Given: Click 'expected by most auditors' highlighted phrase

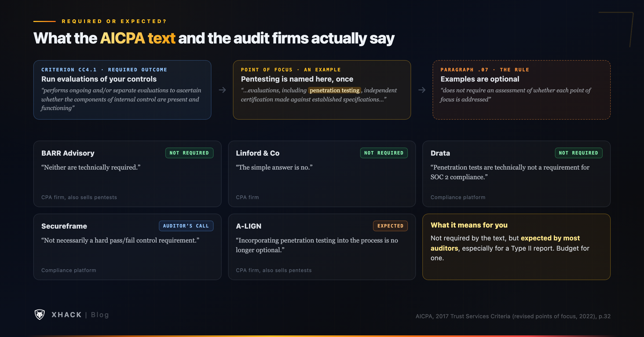Looking at the screenshot, I should point(505,243).
